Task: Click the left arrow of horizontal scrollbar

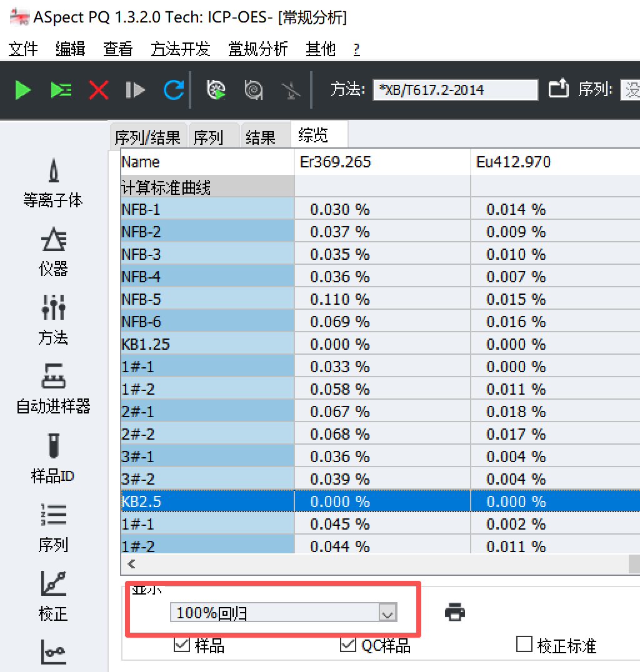Action: click(131, 564)
